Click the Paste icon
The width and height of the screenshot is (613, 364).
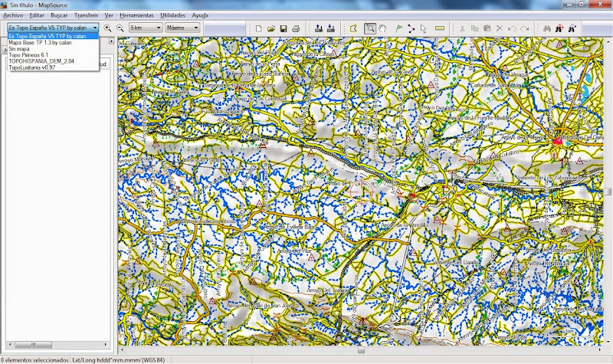(487, 28)
